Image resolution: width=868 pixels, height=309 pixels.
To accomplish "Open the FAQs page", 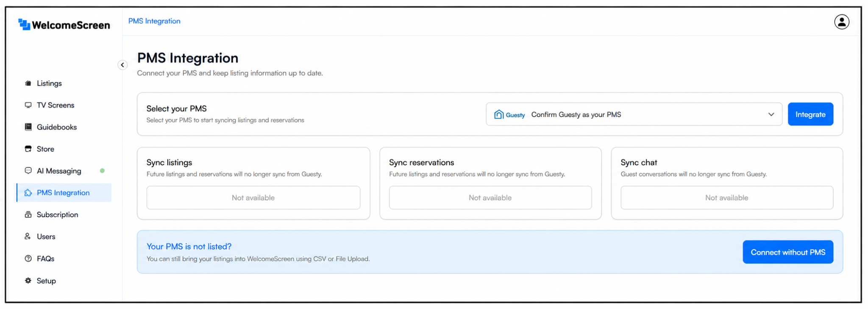I will tap(46, 259).
